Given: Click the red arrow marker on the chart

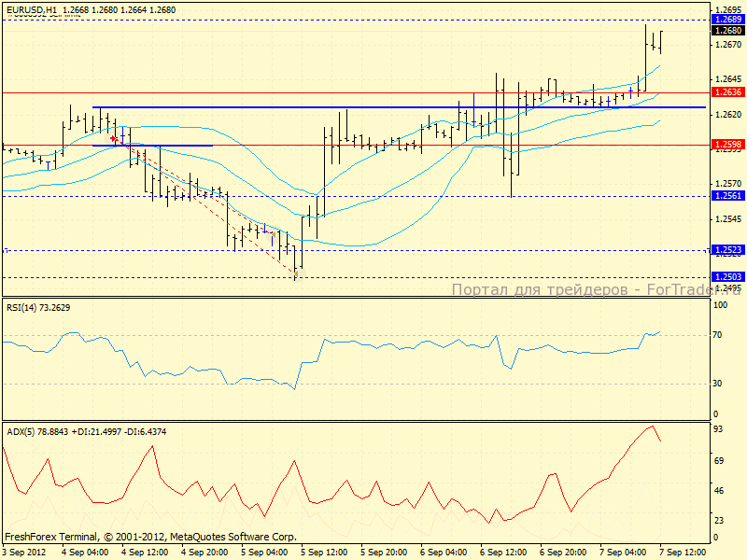Looking at the screenshot, I should click(x=114, y=138).
